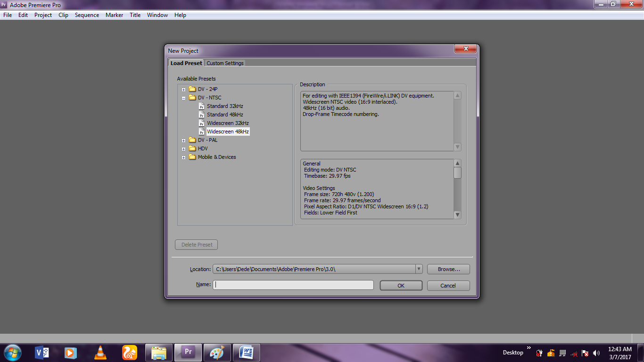Click the Cancel button
Image resolution: width=644 pixels, height=362 pixels.
[x=448, y=286]
